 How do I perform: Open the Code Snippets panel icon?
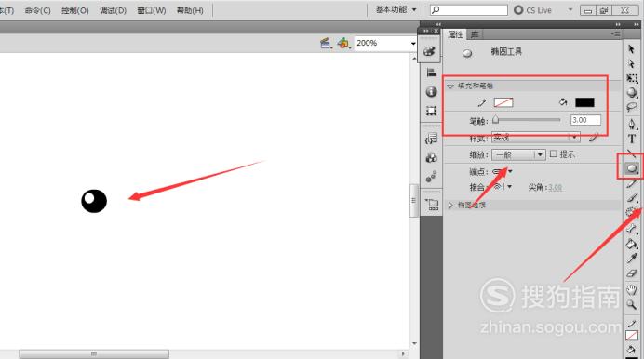click(x=431, y=139)
